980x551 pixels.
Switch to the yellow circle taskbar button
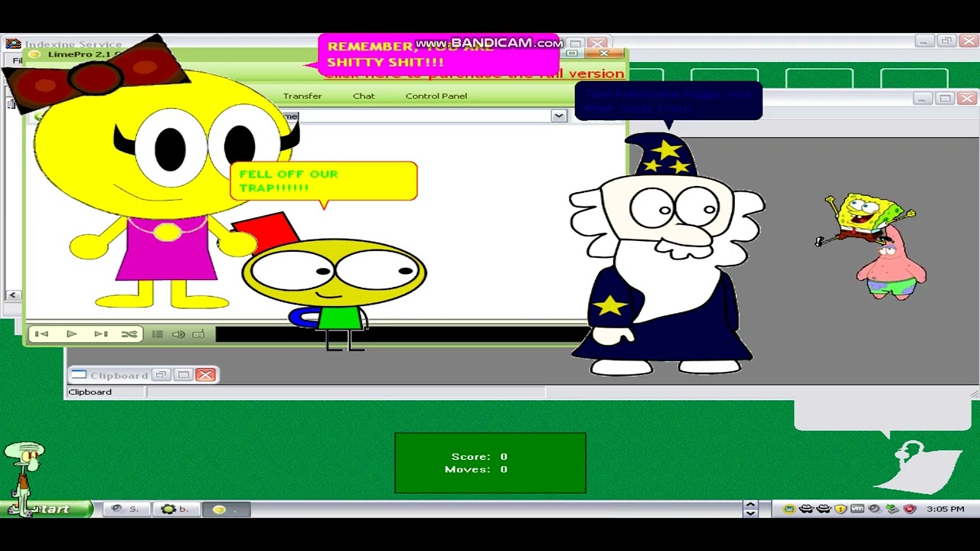226,509
